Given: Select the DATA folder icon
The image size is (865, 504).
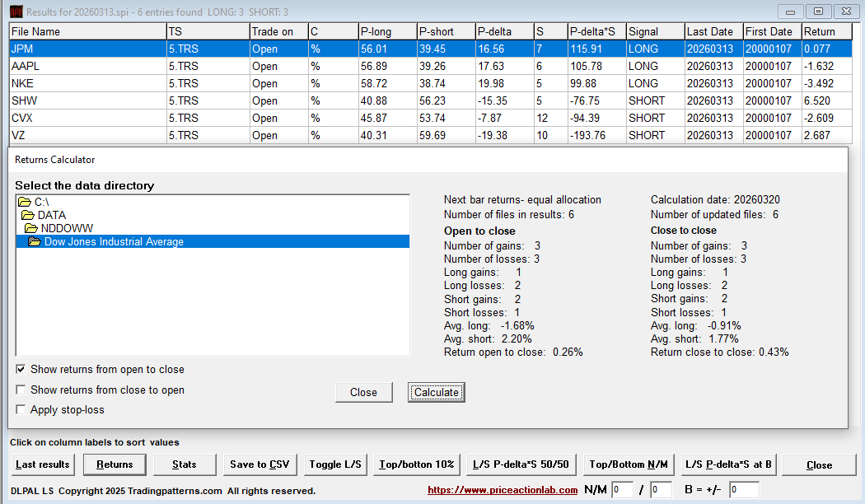Looking at the screenshot, I should 27,215.
